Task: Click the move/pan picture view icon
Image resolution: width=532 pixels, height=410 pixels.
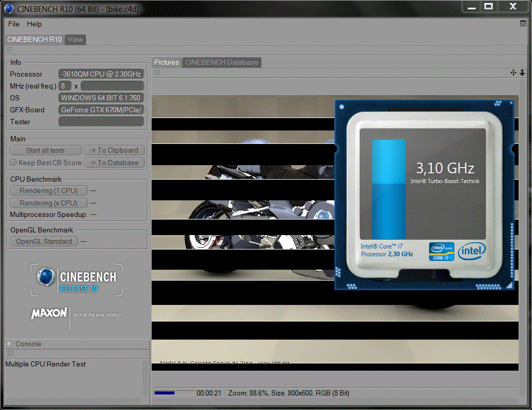Action: pos(513,72)
